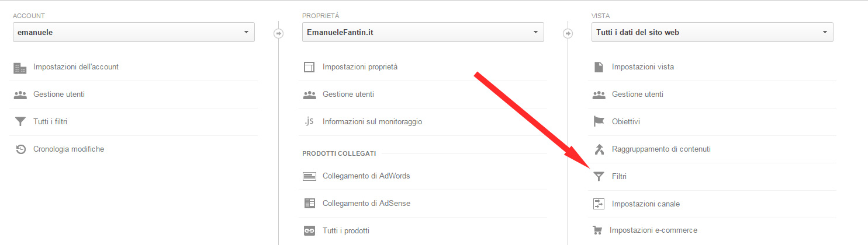Open Impostazioni e-commerce
This screenshot has width=868, height=245.
[x=653, y=230]
